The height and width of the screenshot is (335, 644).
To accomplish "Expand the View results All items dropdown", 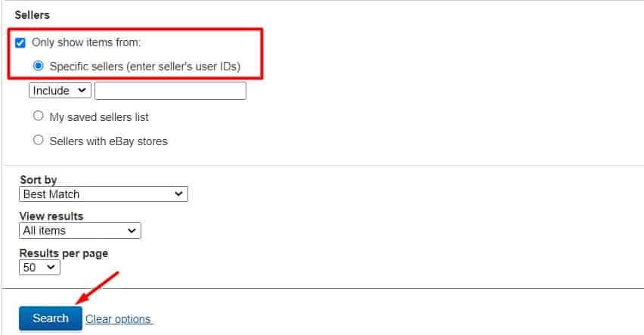I will coord(80,231).
